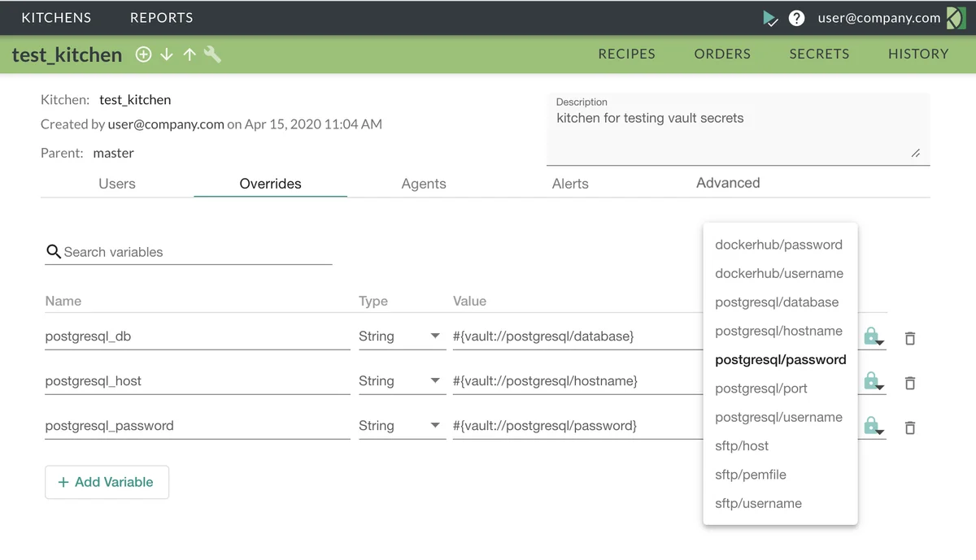This screenshot has height=560, width=976.
Task: Click the merge down arrow icon
Action: point(166,54)
